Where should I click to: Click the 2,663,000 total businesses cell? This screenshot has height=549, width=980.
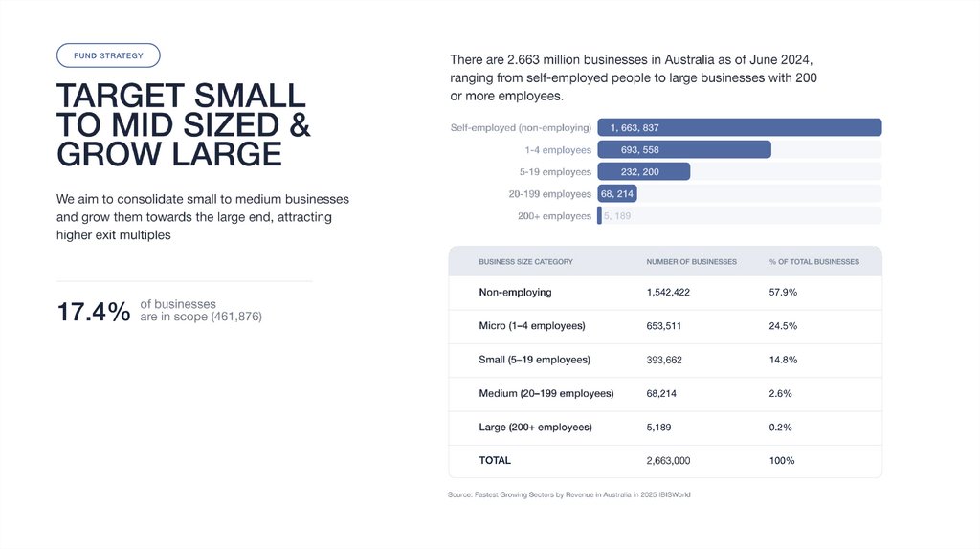668,460
